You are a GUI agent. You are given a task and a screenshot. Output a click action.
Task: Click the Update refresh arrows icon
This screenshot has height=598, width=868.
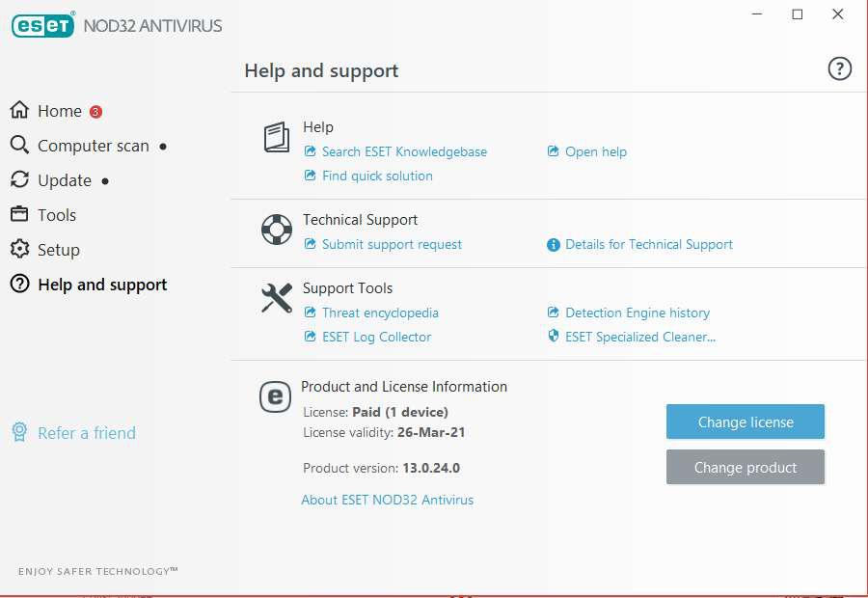coord(19,179)
